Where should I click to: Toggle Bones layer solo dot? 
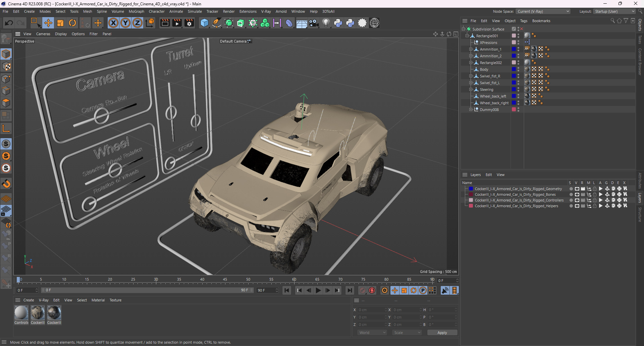pos(571,194)
